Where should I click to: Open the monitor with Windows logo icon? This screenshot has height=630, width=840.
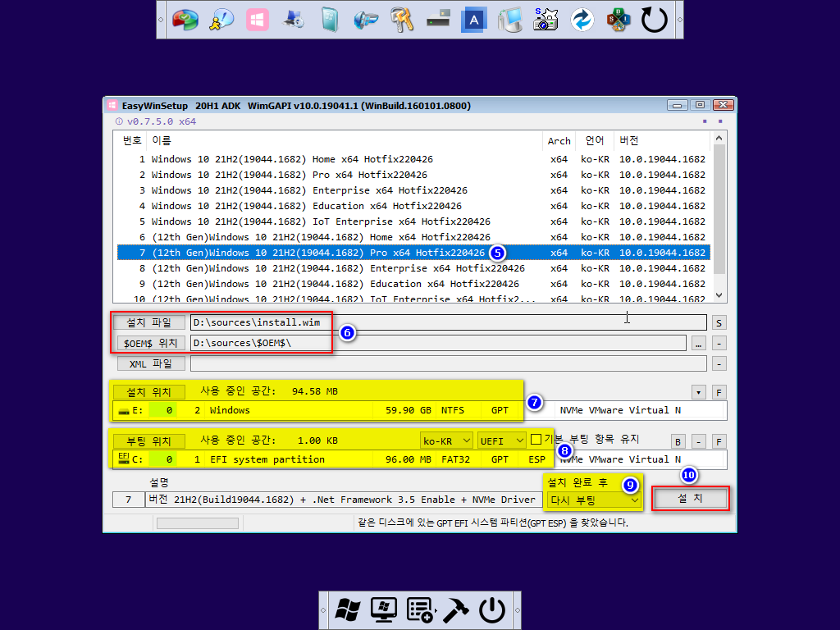384,610
